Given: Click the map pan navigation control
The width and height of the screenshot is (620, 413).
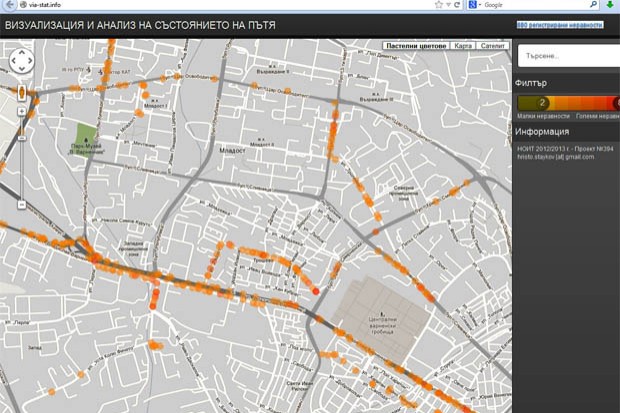Looking at the screenshot, I should 21,62.
